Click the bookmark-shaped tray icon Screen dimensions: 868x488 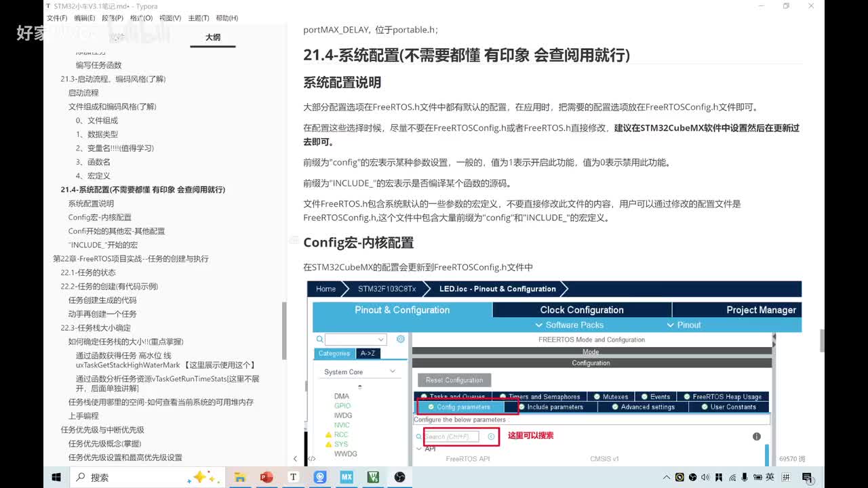(x=719, y=477)
